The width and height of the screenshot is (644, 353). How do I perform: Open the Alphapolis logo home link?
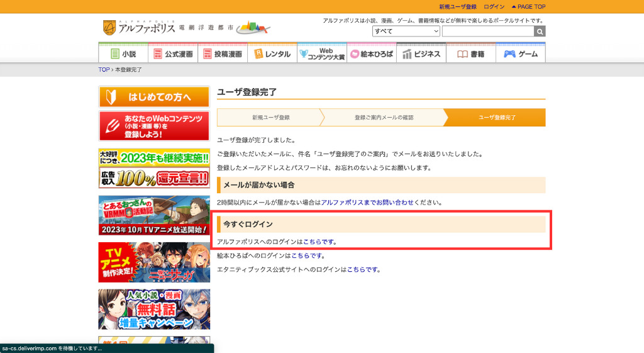tap(139, 28)
